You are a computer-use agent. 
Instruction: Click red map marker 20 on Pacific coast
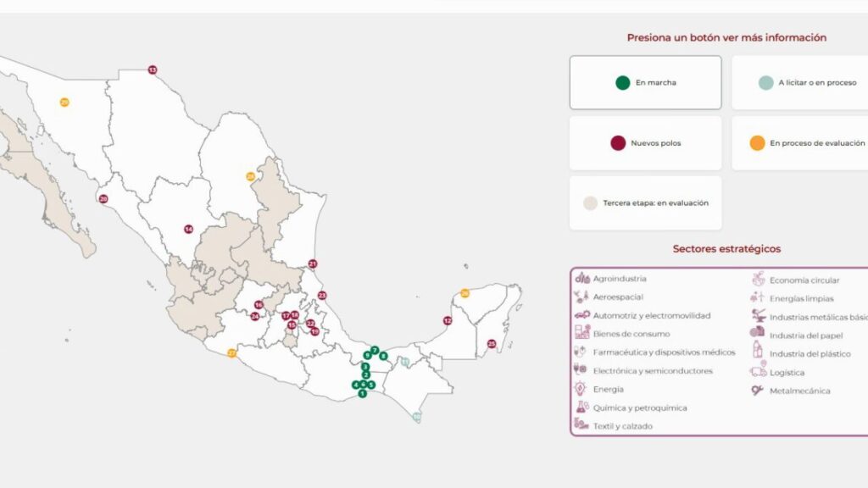(x=103, y=199)
